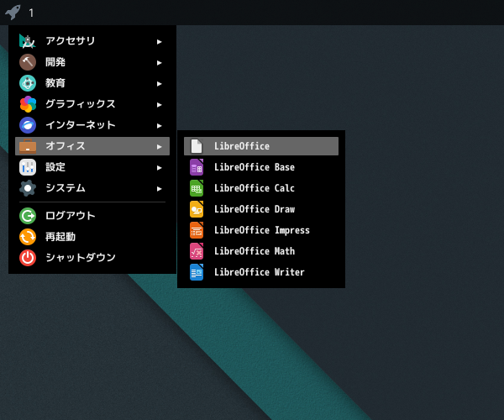Click the green LibreOffice Calc icon

(197, 188)
